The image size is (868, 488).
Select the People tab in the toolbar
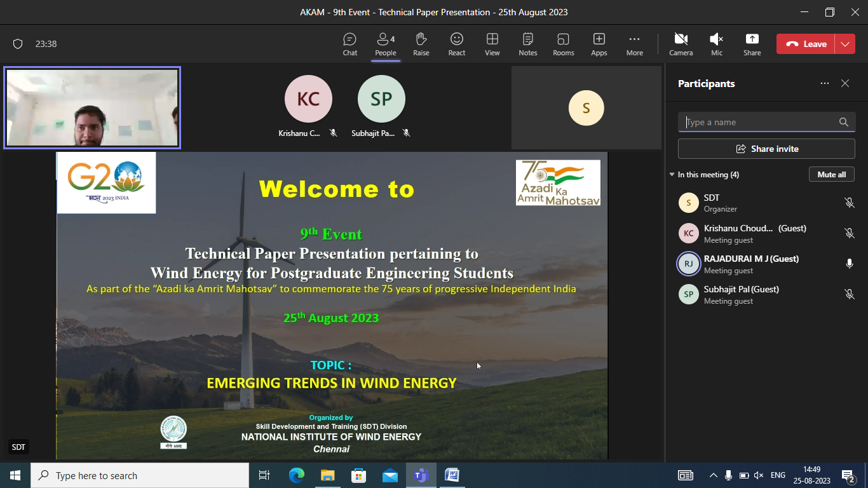click(385, 44)
